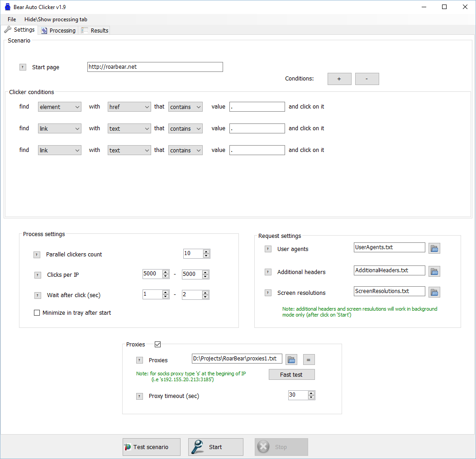Browse for the proxies1.txt file
Image resolution: width=476 pixels, height=459 pixels.
coord(291,360)
